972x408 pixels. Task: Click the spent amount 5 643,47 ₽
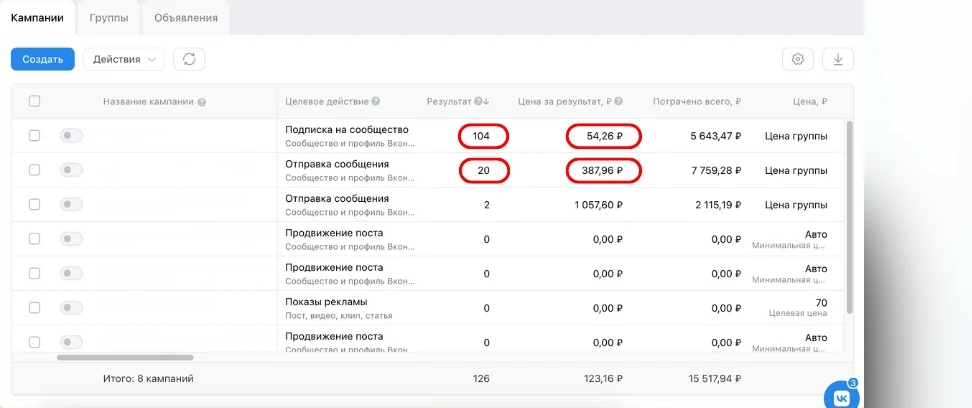click(x=716, y=136)
